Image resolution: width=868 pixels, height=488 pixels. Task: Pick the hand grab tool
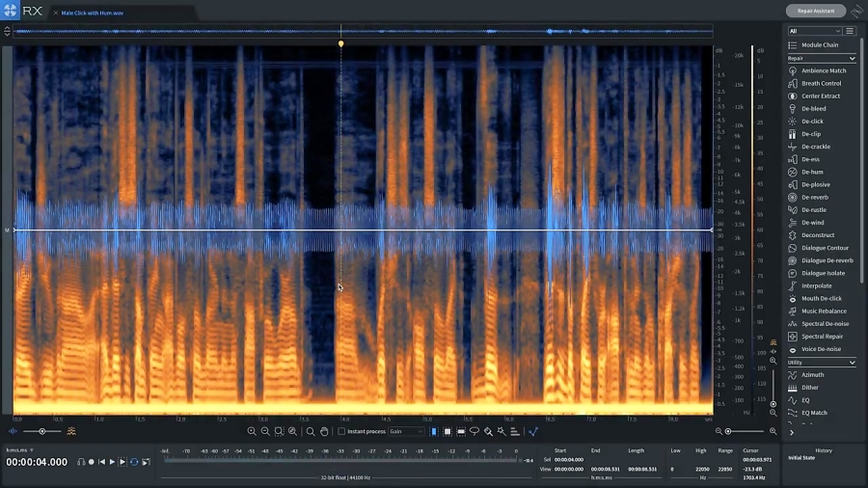tap(324, 432)
